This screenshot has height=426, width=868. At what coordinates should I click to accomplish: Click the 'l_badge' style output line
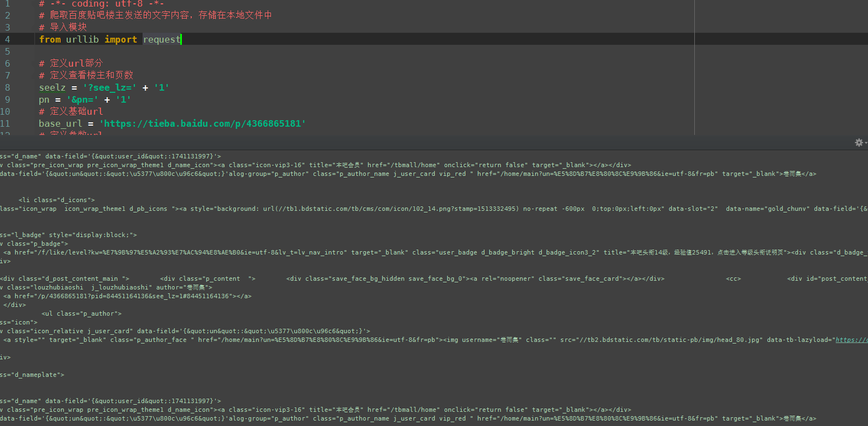68,235
